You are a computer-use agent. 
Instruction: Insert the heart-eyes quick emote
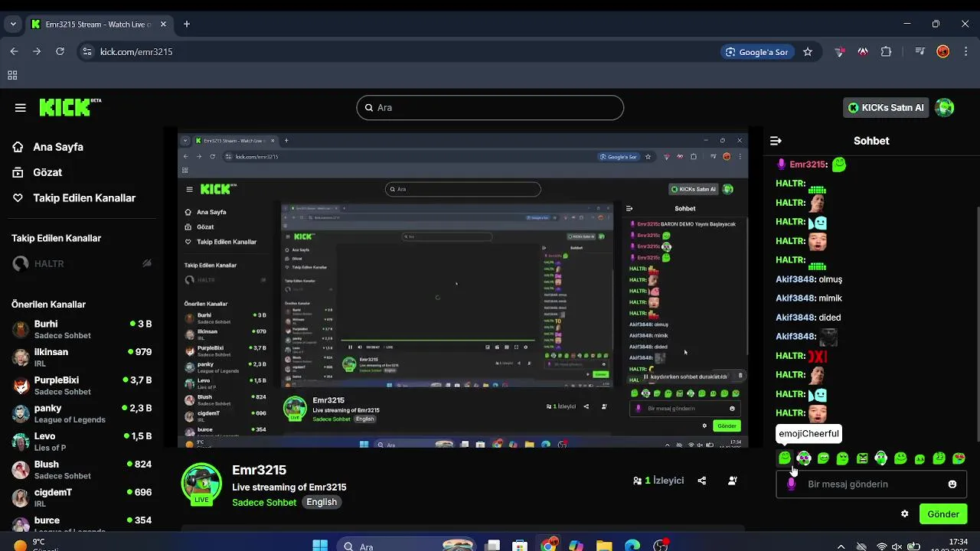click(959, 458)
